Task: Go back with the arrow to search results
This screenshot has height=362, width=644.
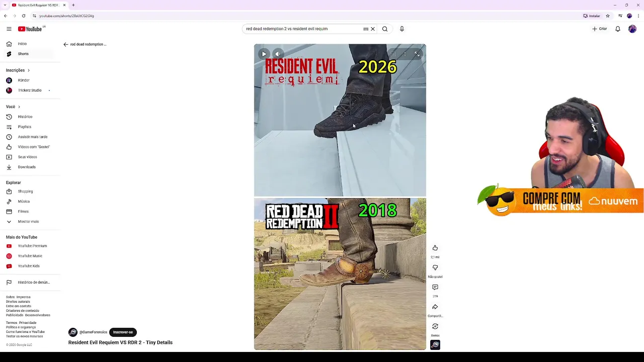Action: 65,44
